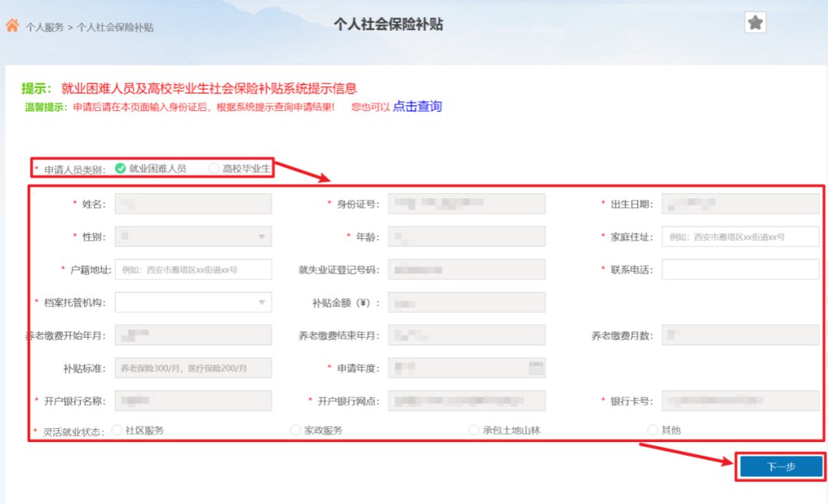Click the 出生日期 field
The width and height of the screenshot is (828, 504).
click(741, 204)
